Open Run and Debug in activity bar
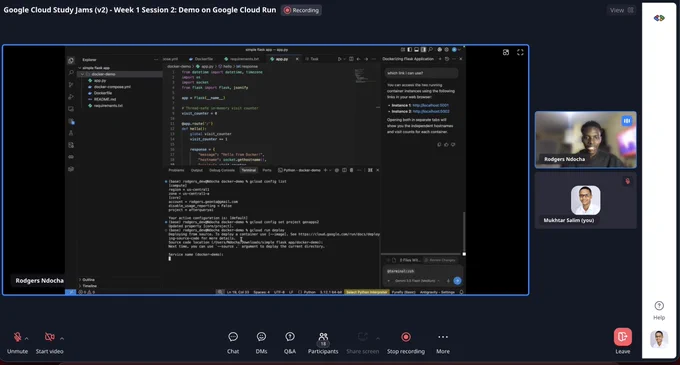Viewport: 680px width, 365px height. pos(71,97)
